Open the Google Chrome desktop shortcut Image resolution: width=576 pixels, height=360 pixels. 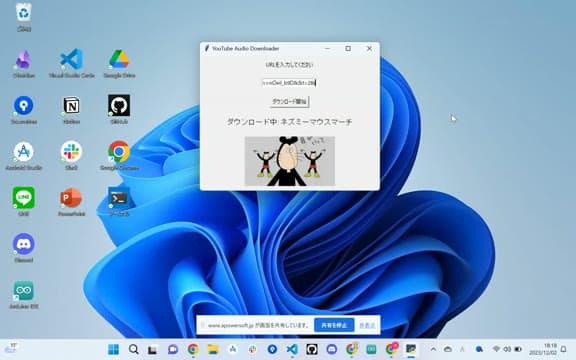(119, 156)
